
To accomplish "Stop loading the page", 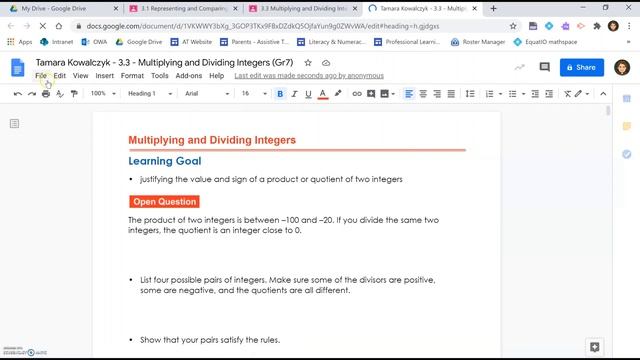I will (x=42, y=26).
